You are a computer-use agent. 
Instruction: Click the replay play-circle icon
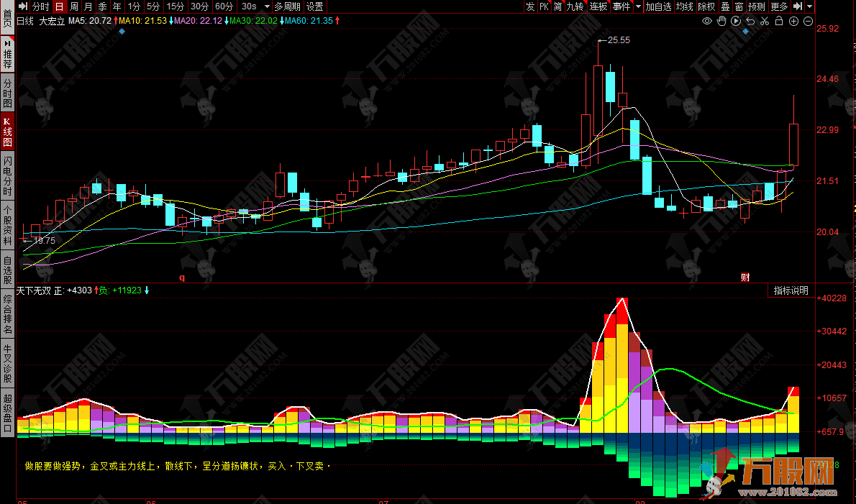[x=736, y=21]
